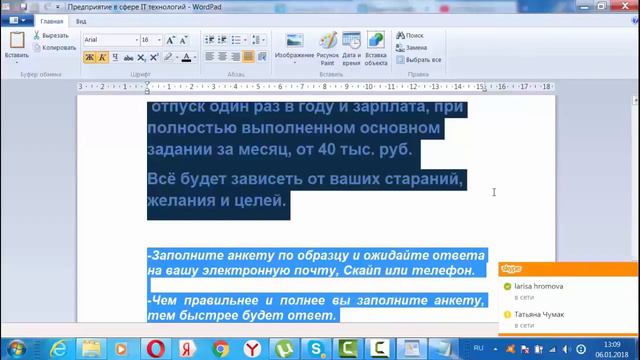Image resolution: width=640 pixels, height=360 pixels.
Task: Insert Дата и время
Action: 351,48
